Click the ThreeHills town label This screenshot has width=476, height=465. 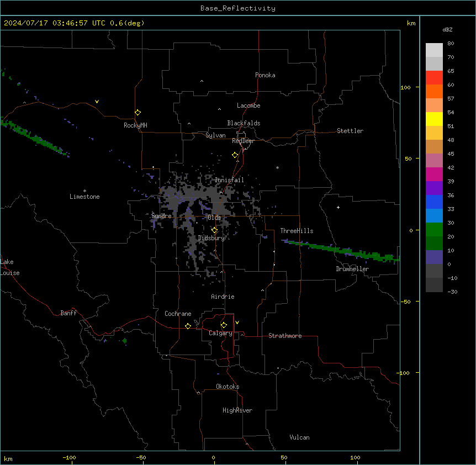[297, 231]
